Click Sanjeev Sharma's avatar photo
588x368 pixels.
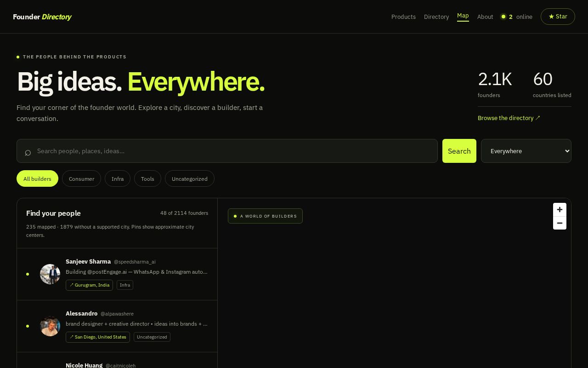pos(50,274)
